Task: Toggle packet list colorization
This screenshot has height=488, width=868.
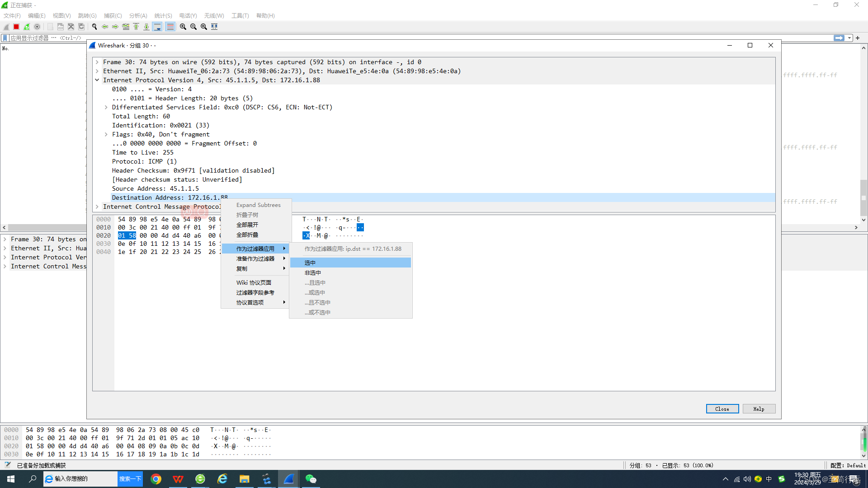Action: [170, 27]
